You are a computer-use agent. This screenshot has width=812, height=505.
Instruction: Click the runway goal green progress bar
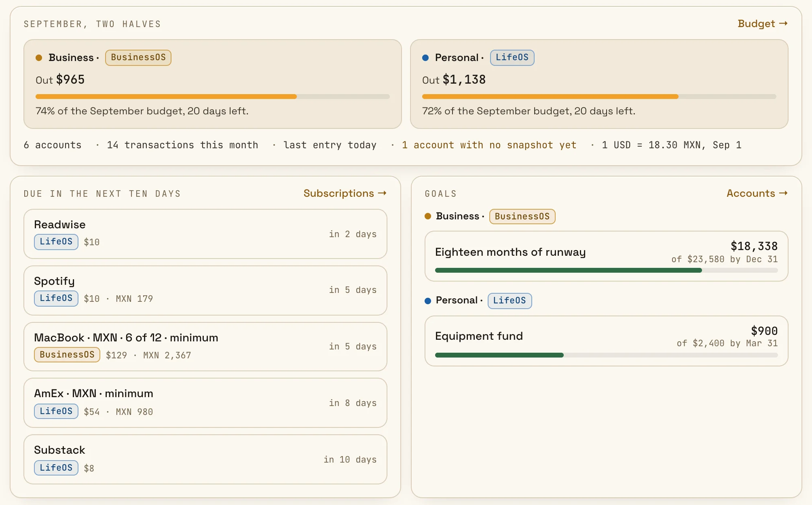coord(607,270)
